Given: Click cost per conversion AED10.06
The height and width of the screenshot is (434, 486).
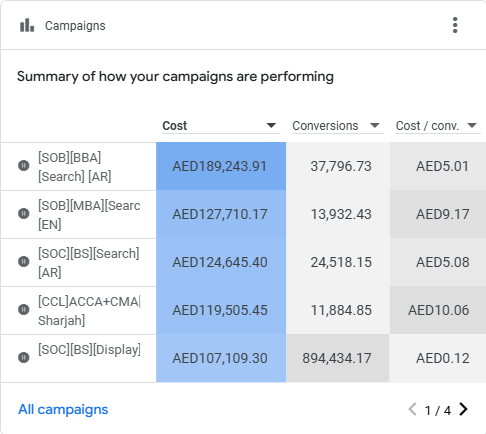Looking at the screenshot, I should (x=439, y=310).
